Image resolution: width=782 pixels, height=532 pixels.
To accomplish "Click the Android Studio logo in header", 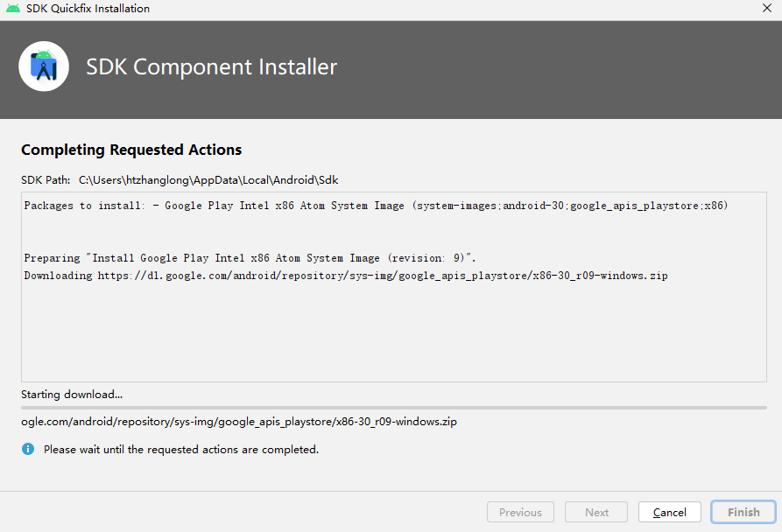I will pyautogui.click(x=44, y=66).
